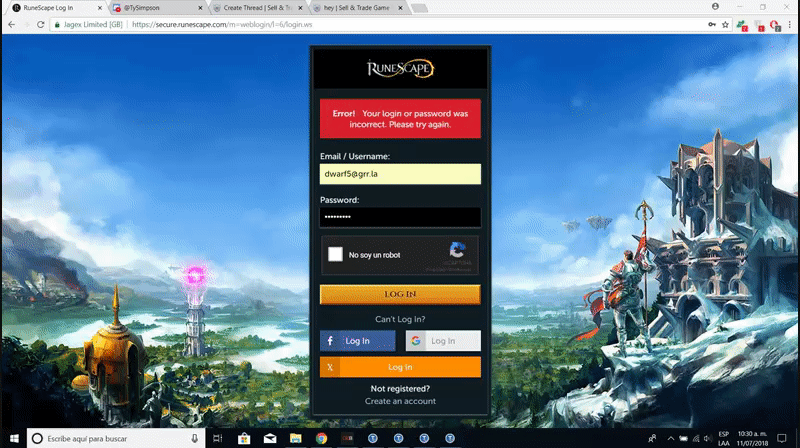Close the hey | Sell & Trade Game tab
The height and width of the screenshot is (448, 800).
(400, 8)
